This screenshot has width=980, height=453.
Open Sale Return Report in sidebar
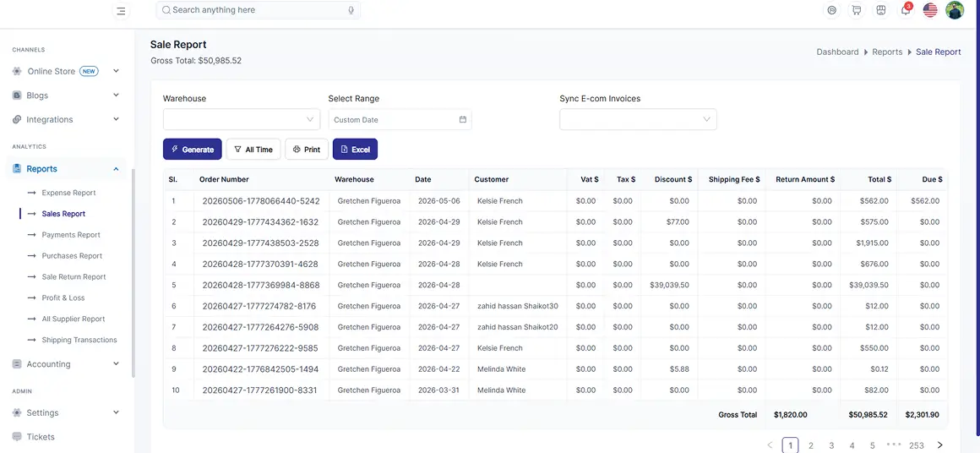coord(73,277)
